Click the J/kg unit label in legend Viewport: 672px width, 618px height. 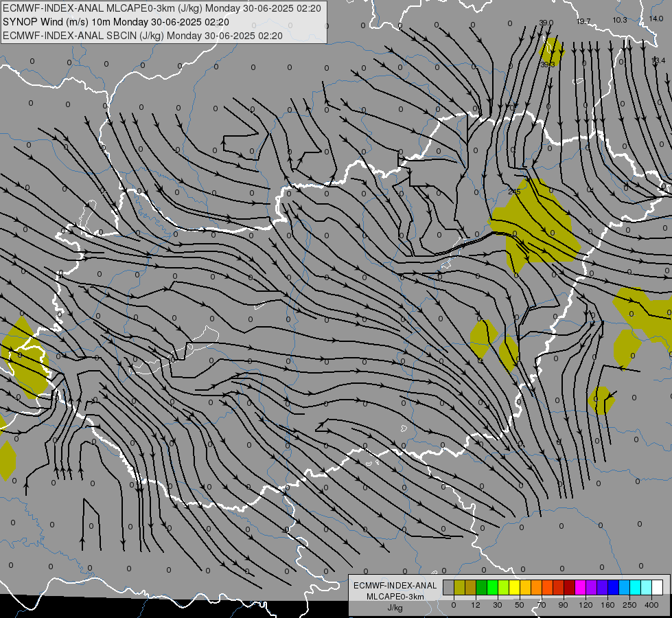pyautogui.click(x=395, y=608)
